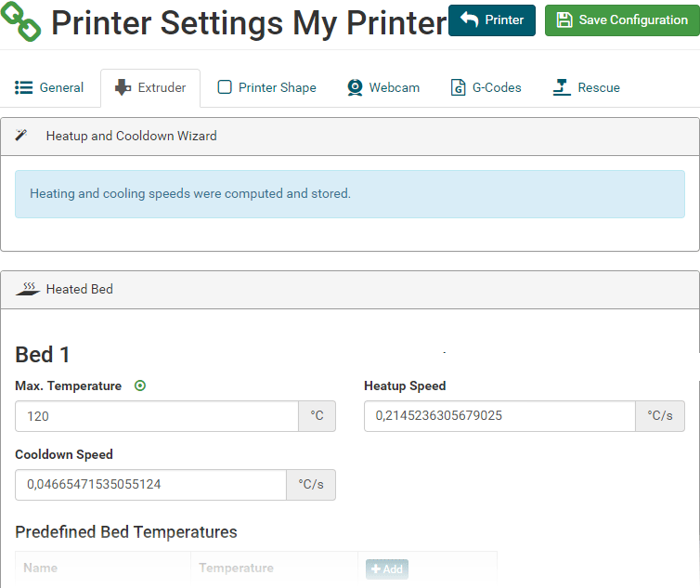700x588 pixels.
Task: Save settings with Save Configuration button
Action: click(622, 20)
